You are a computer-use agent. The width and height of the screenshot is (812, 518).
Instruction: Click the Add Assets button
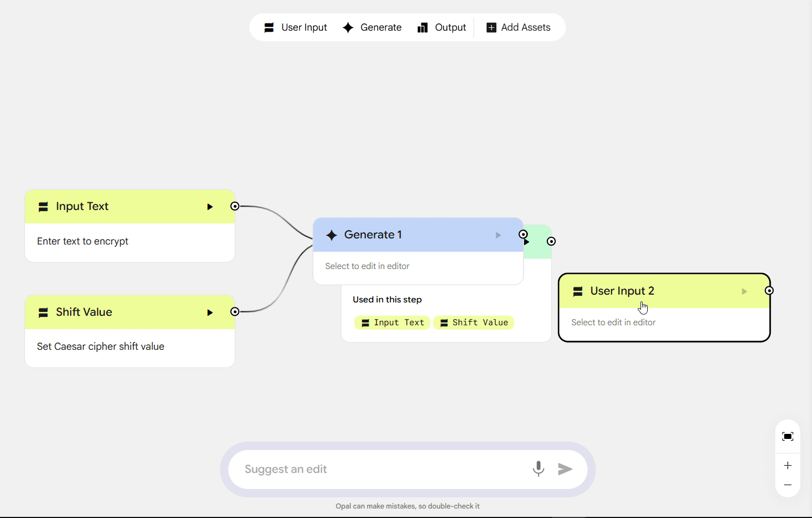[518, 27]
